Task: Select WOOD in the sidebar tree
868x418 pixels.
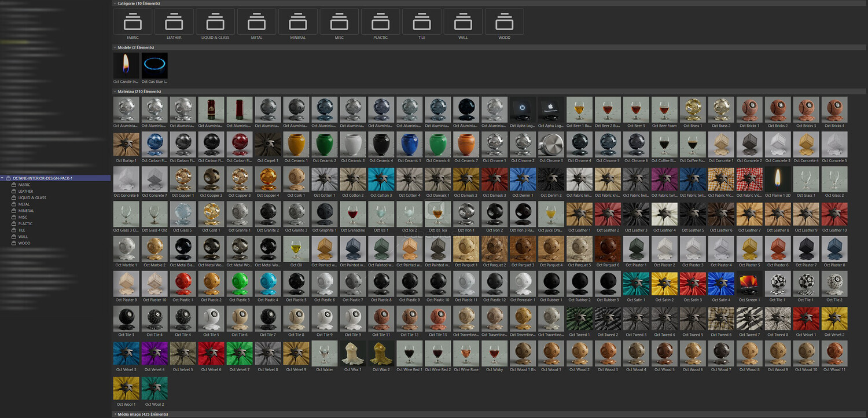Action: (24, 243)
